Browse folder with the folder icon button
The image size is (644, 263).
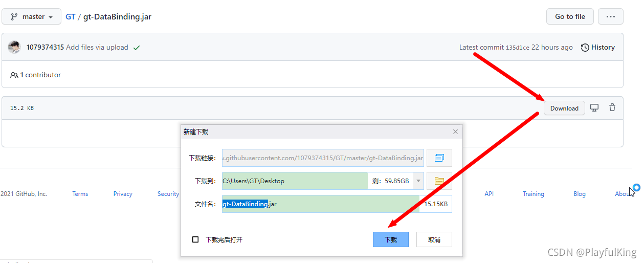439,181
